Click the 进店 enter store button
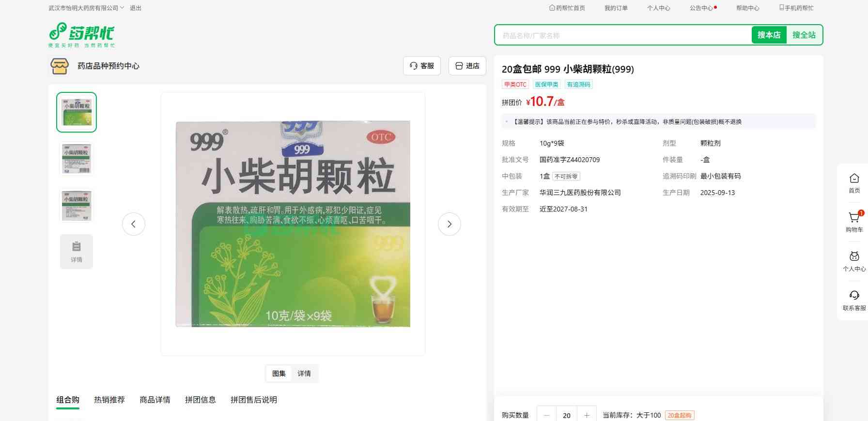Viewport: 868px width, 421px height. (467, 66)
